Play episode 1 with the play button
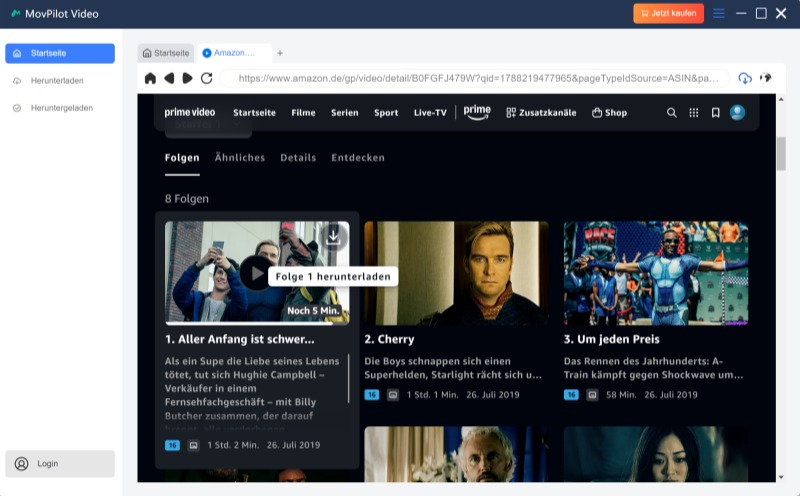This screenshot has width=800, height=496. pyautogui.click(x=256, y=274)
